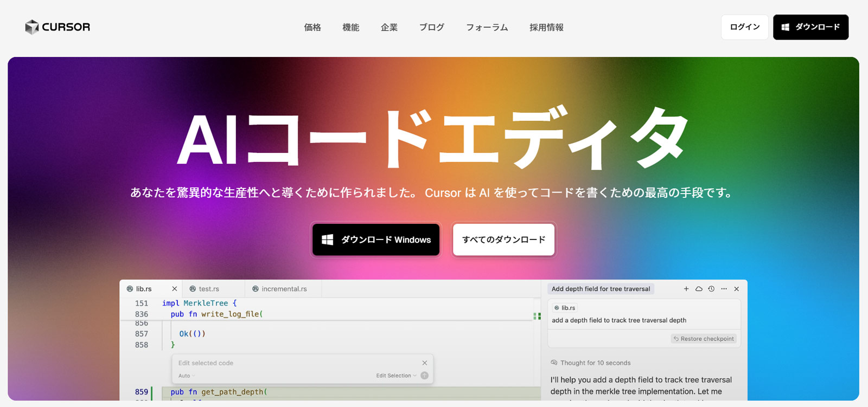This screenshot has height=407, width=868.
Task: Click the Cursor logo in the header
Action: [x=58, y=27]
